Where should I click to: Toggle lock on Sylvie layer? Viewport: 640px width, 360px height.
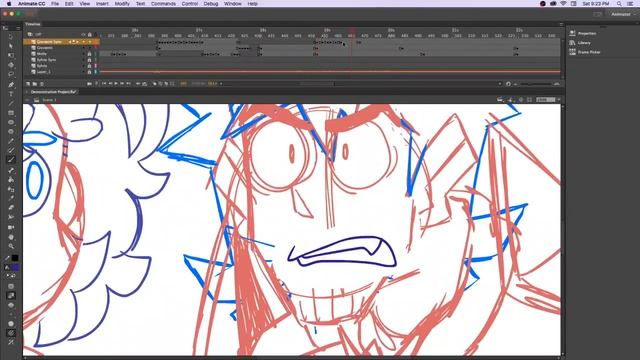tap(89, 66)
